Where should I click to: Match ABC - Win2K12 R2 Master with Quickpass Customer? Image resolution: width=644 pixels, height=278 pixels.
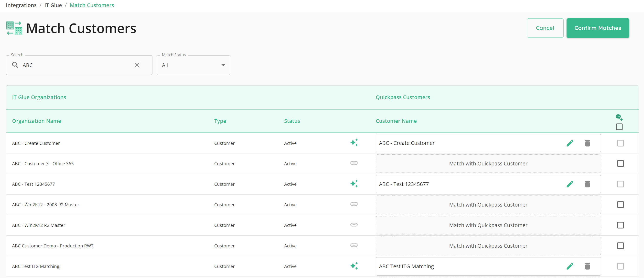click(488, 225)
